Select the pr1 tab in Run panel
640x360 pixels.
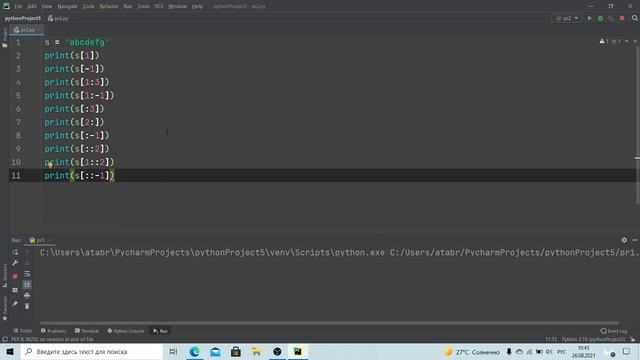pyautogui.click(x=40, y=240)
